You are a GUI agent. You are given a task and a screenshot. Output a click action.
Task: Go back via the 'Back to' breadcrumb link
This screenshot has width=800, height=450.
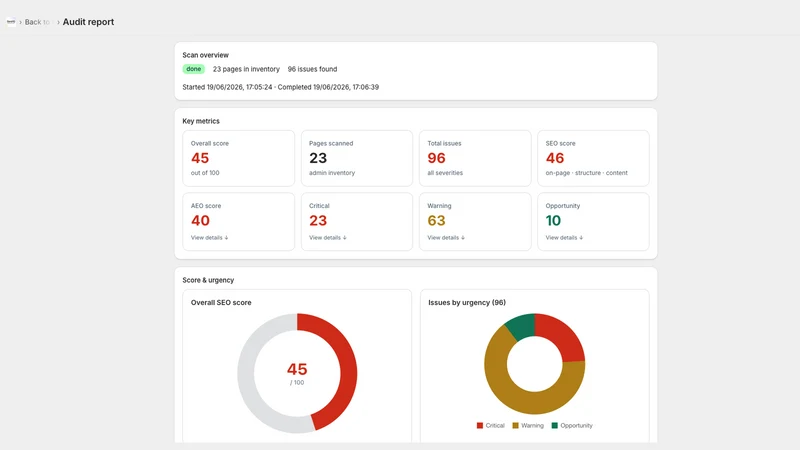click(x=37, y=22)
